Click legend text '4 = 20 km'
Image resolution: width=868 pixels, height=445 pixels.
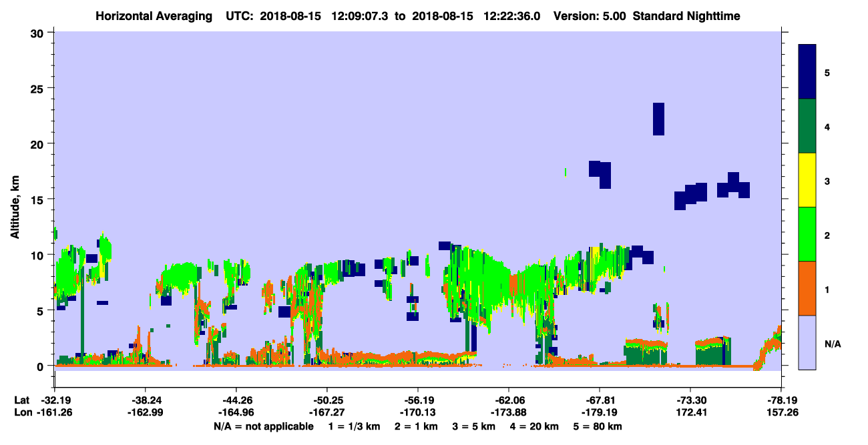coord(533,426)
